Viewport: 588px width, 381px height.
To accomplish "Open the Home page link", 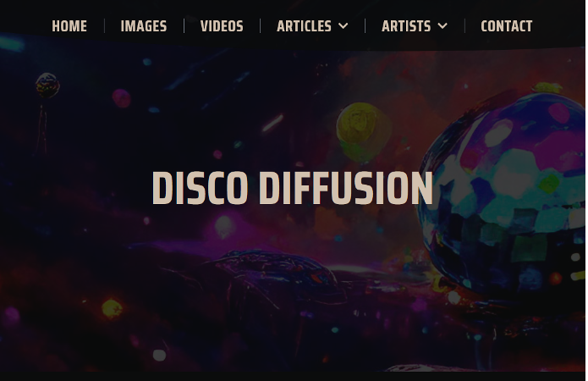I will click(x=69, y=26).
